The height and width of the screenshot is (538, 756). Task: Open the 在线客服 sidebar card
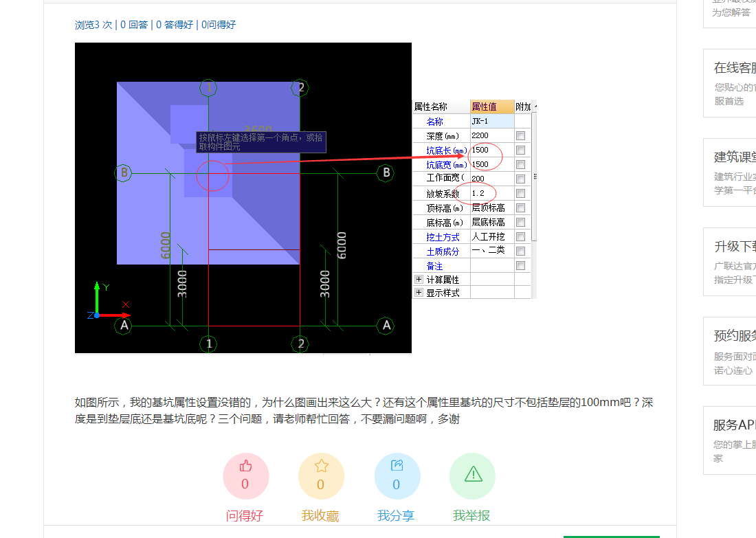(729, 83)
